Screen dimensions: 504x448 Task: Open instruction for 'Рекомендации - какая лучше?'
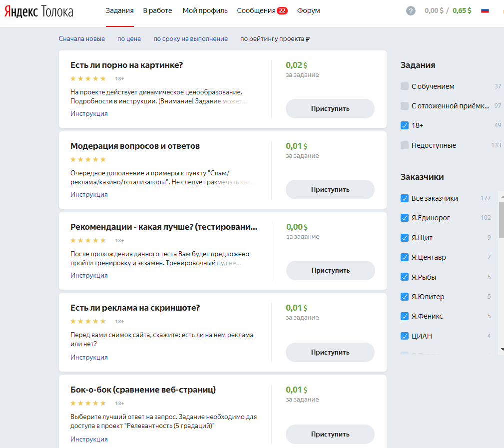tap(89, 275)
